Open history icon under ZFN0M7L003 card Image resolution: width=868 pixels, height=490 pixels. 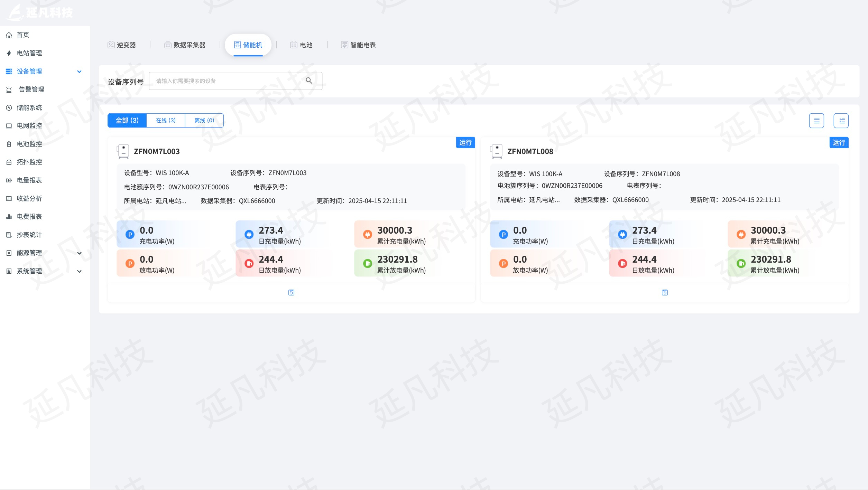291,292
